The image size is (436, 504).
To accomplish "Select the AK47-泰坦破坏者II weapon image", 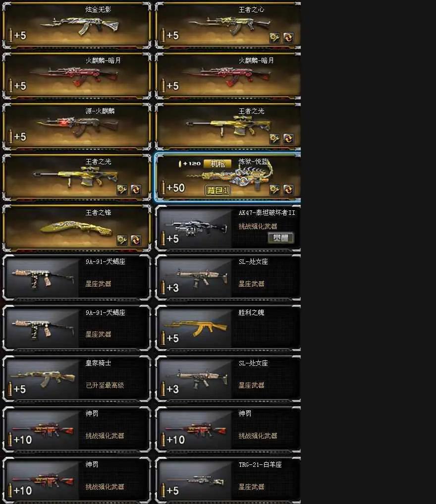I will (x=200, y=227).
